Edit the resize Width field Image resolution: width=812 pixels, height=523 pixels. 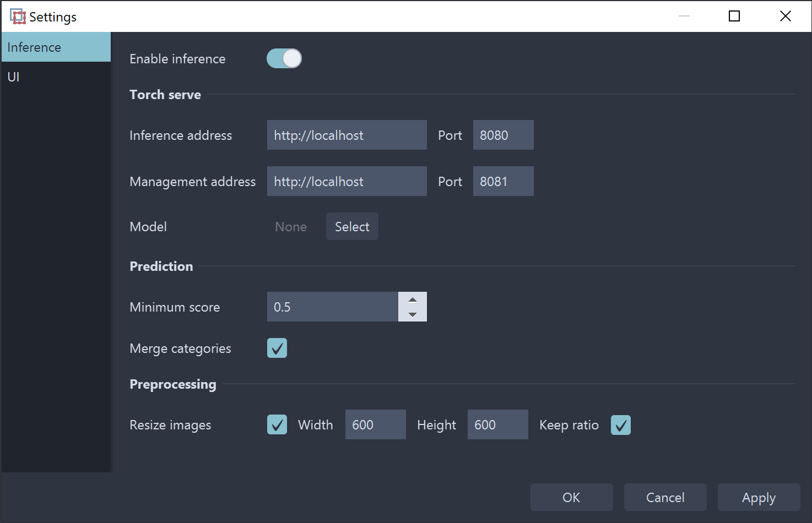click(375, 424)
